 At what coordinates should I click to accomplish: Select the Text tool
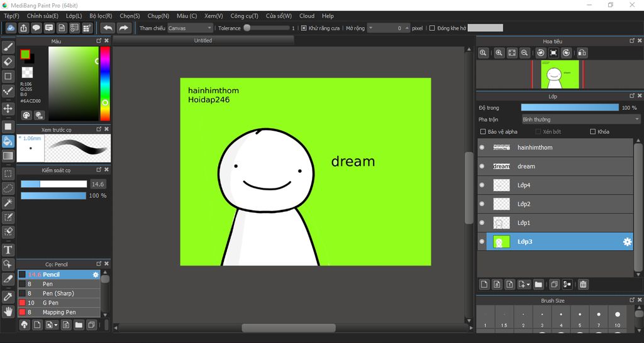click(8, 249)
